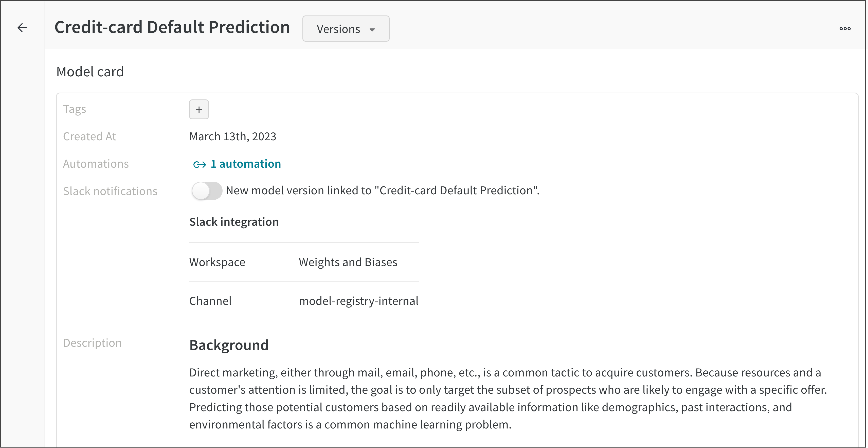Image resolution: width=868 pixels, height=448 pixels.
Task: Click the automation link arrow icon
Action: 200,164
